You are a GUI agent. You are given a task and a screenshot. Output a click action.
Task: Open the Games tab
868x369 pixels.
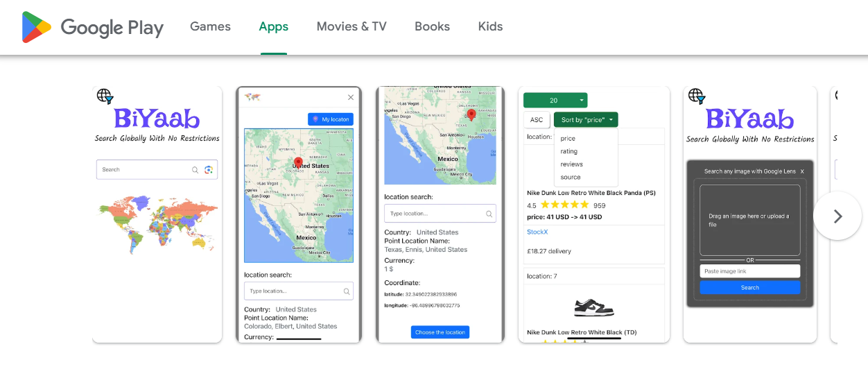point(210,26)
